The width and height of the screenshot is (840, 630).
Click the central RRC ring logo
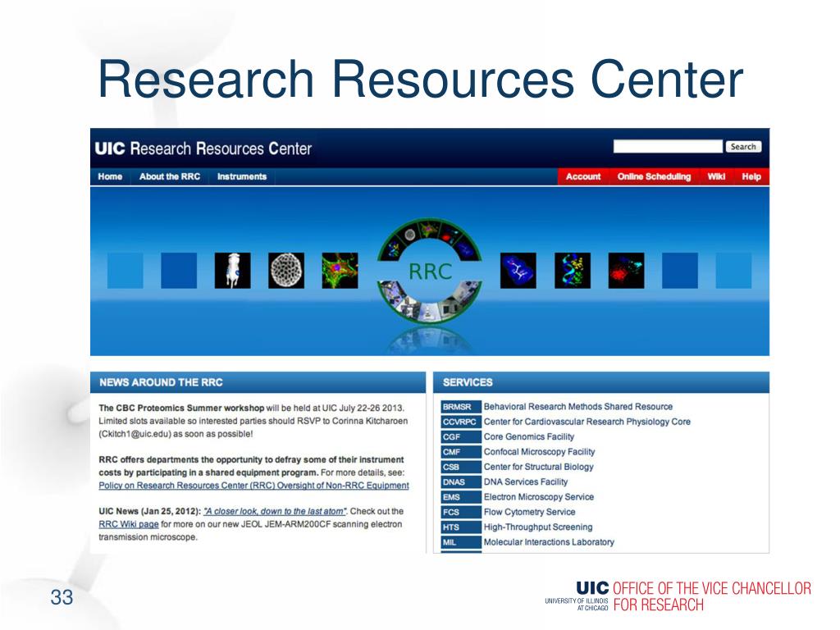pos(430,271)
